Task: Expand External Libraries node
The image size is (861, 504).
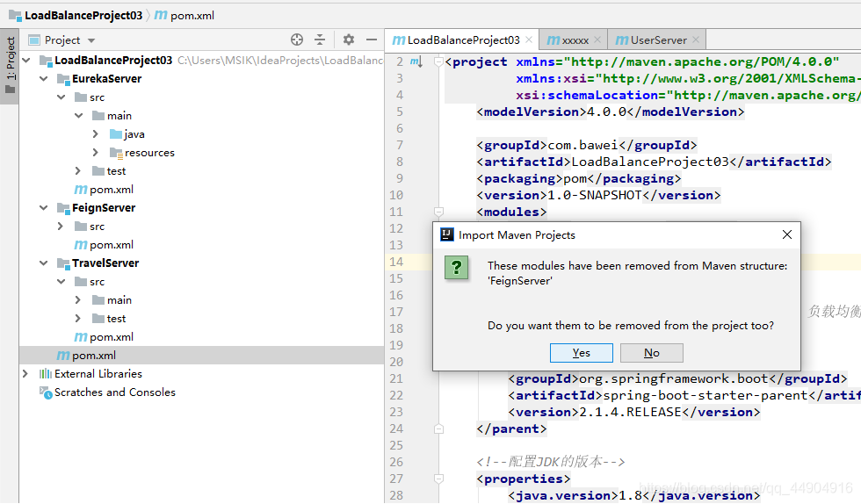Action: point(25,373)
